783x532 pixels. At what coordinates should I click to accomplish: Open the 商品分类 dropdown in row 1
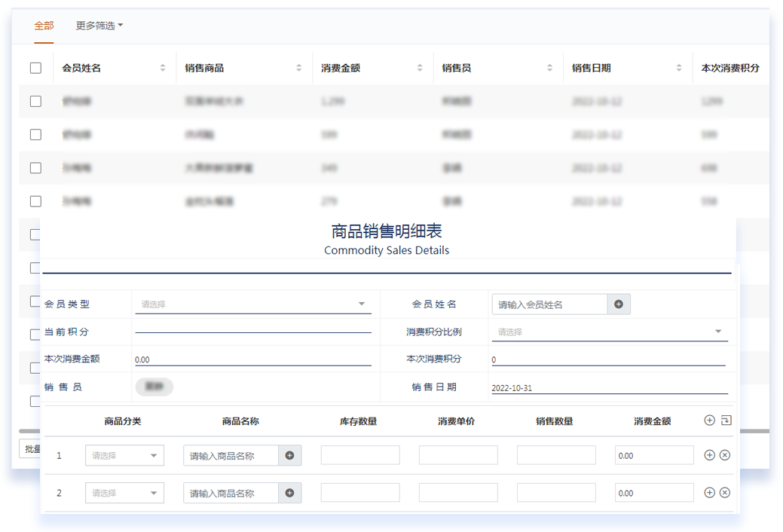point(124,455)
